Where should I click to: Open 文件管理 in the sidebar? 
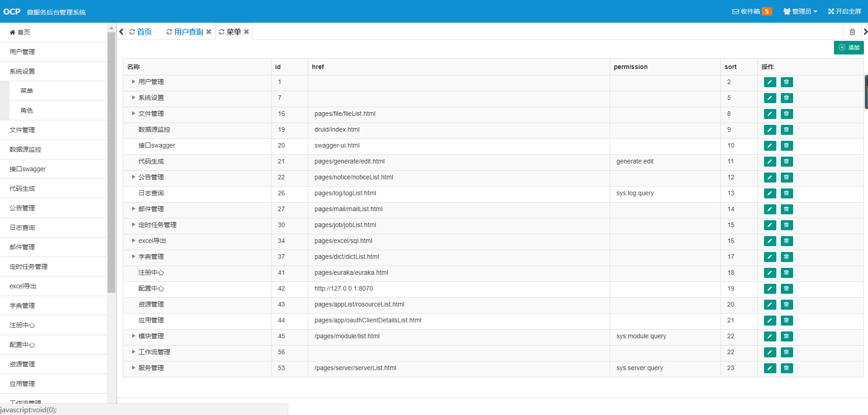click(54, 130)
